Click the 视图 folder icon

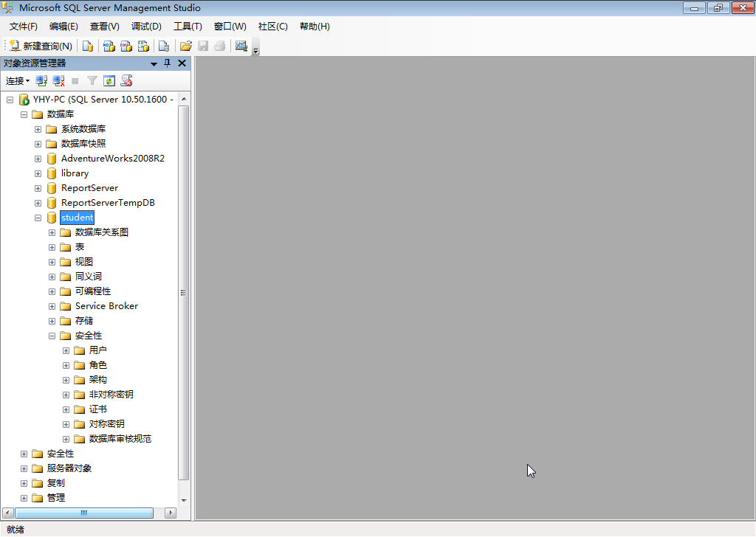[66, 262]
